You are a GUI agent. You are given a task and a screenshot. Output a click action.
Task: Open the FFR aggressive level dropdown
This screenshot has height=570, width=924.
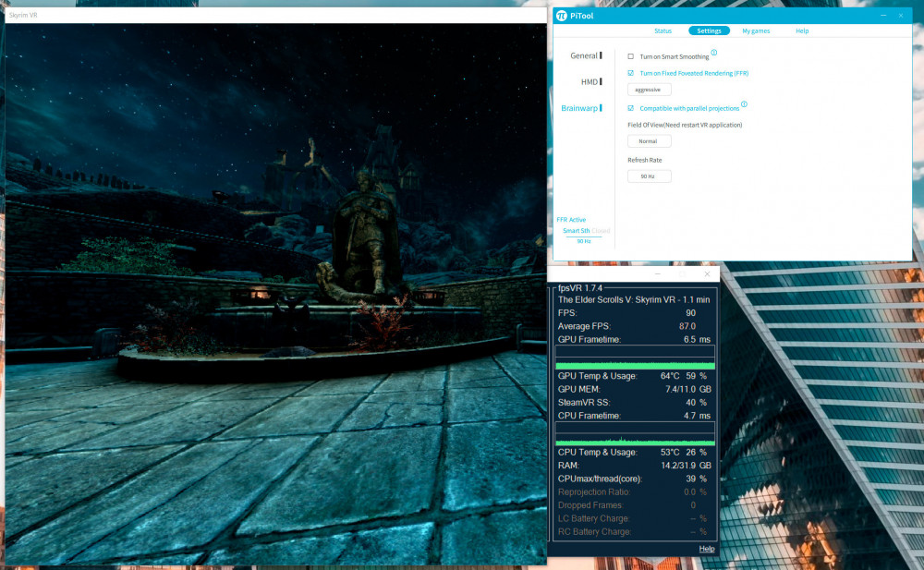click(649, 90)
